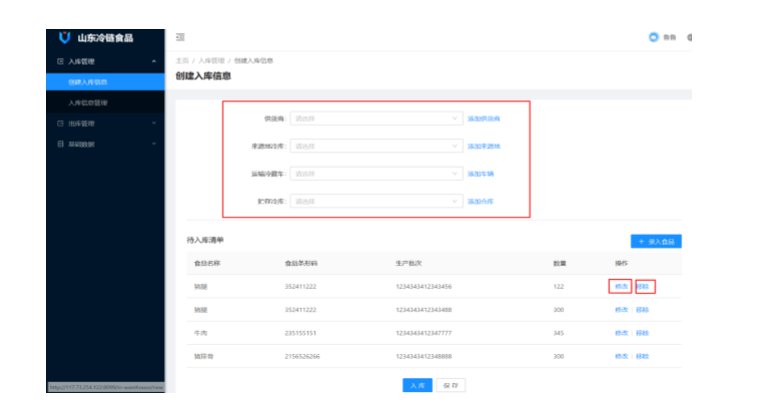
Task: Click the 入库管理 menu icon in sidebar
Action: [60, 62]
